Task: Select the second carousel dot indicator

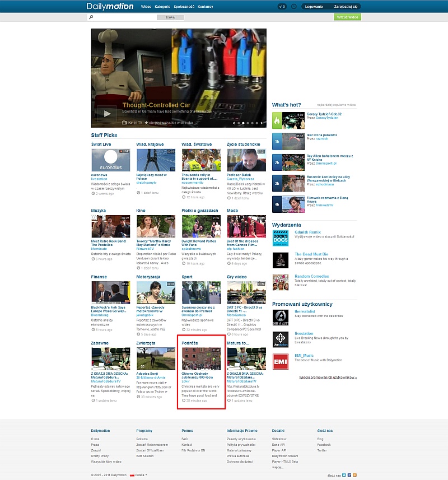Action: click(x=243, y=123)
